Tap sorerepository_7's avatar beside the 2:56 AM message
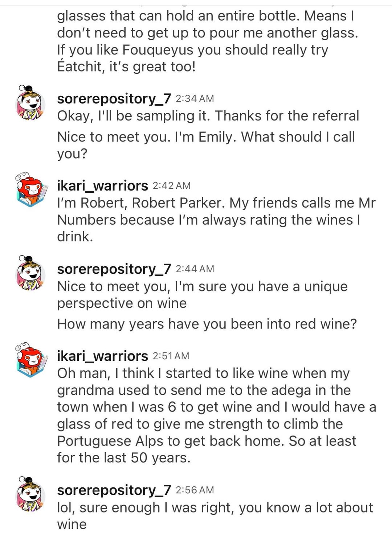 (x=31, y=494)
